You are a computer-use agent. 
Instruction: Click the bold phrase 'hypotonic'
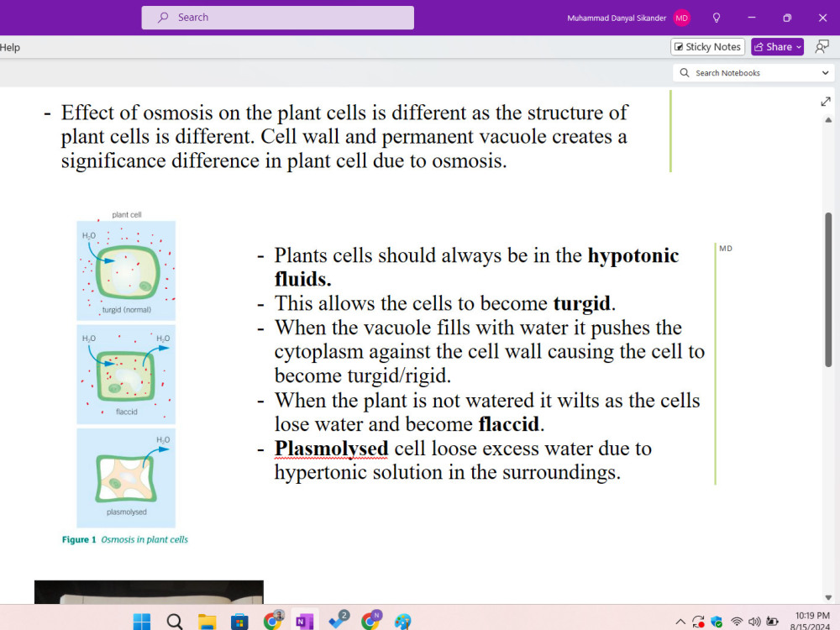click(x=633, y=255)
